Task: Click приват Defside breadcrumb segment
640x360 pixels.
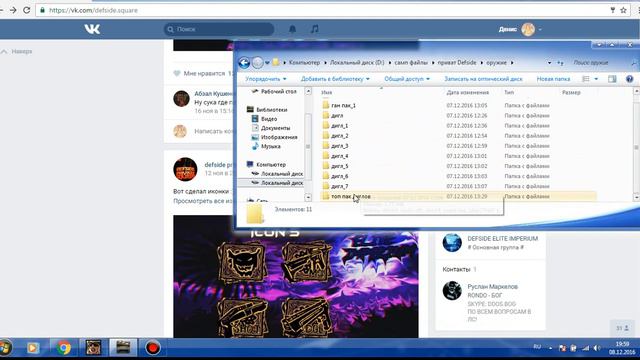Action: pyautogui.click(x=457, y=63)
